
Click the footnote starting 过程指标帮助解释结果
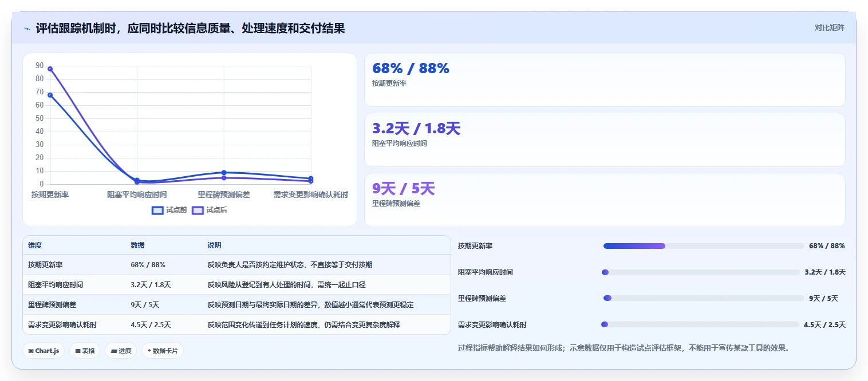click(x=624, y=347)
